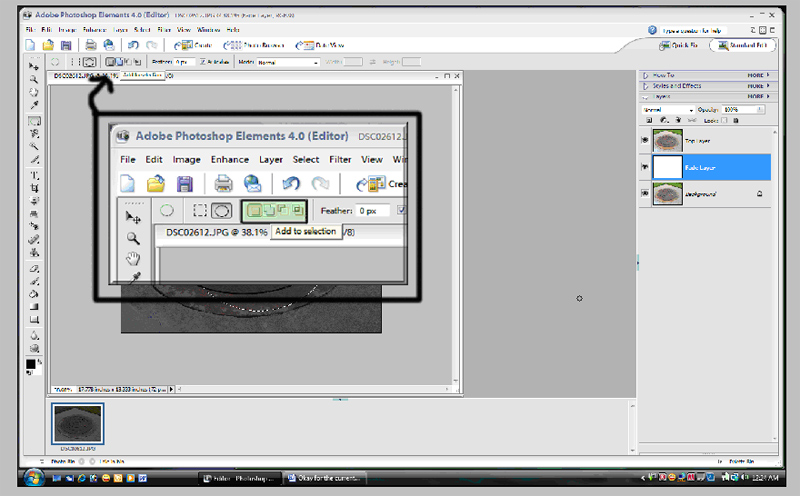Image resolution: width=800 pixels, height=496 pixels.
Task: Open MORE menu of Layers palette
Action: (x=758, y=96)
